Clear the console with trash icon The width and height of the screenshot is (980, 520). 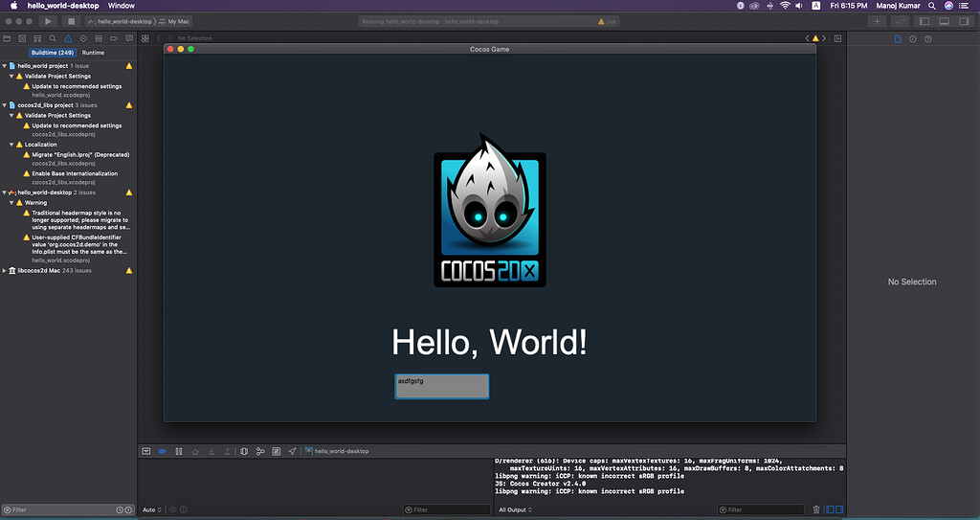pos(816,510)
